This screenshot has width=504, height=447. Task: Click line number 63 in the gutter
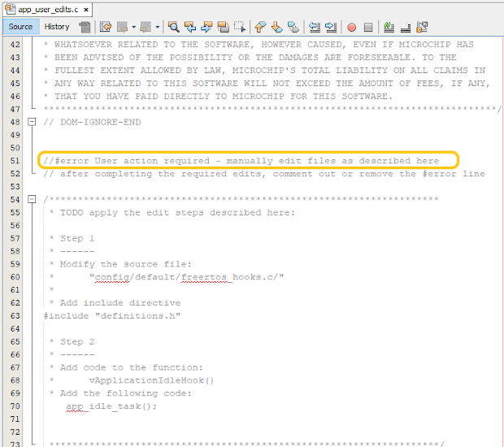coord(15,316)
